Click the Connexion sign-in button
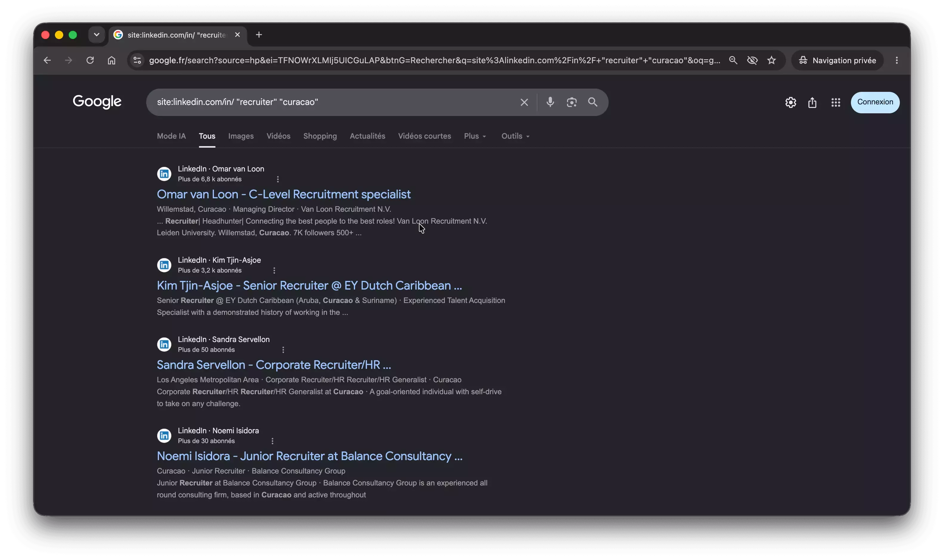Viewport: 944px width, 560px height. (x=875, y=102)
